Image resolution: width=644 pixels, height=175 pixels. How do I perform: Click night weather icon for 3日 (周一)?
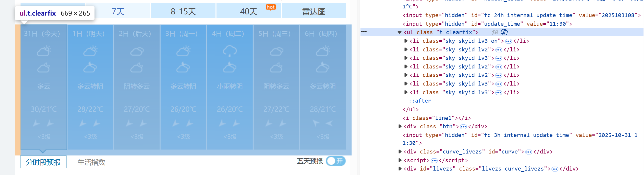(x=183, y=67)
